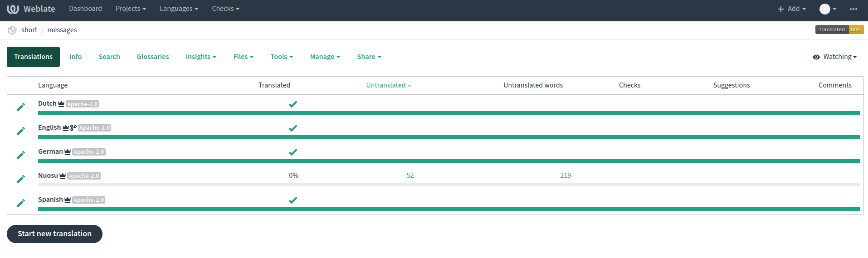Sort by the Comments column header
Image resolution: width=868 pixels, height=258 pixels.
835,85
